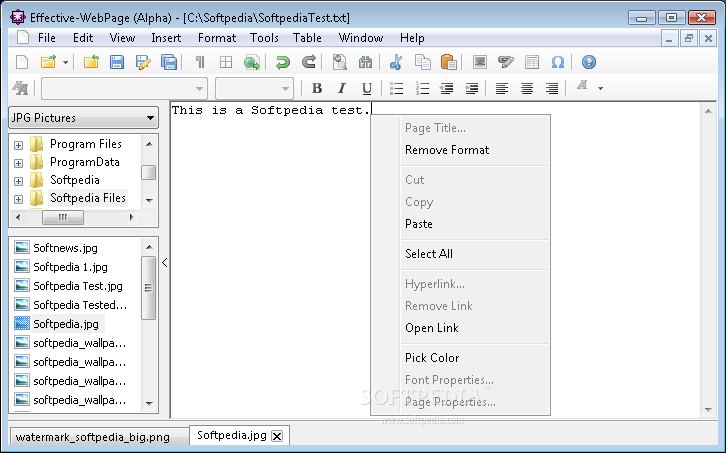Open the font name combo box
The height and width of the screenshot is (453, 726).
[124, 88]
